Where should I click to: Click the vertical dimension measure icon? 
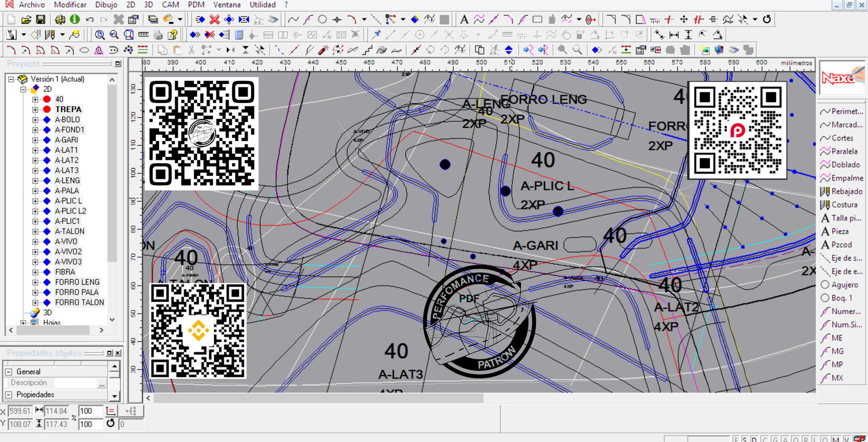tap(689, 35)
